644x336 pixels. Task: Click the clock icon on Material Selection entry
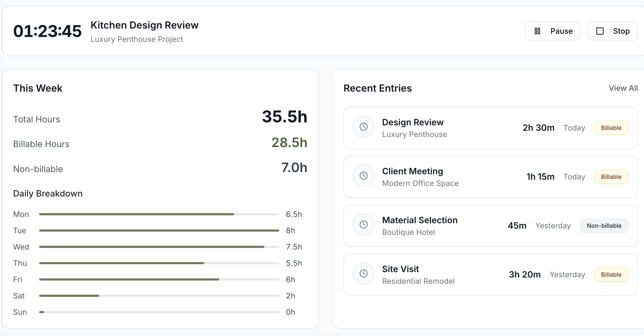click(364, 225)
